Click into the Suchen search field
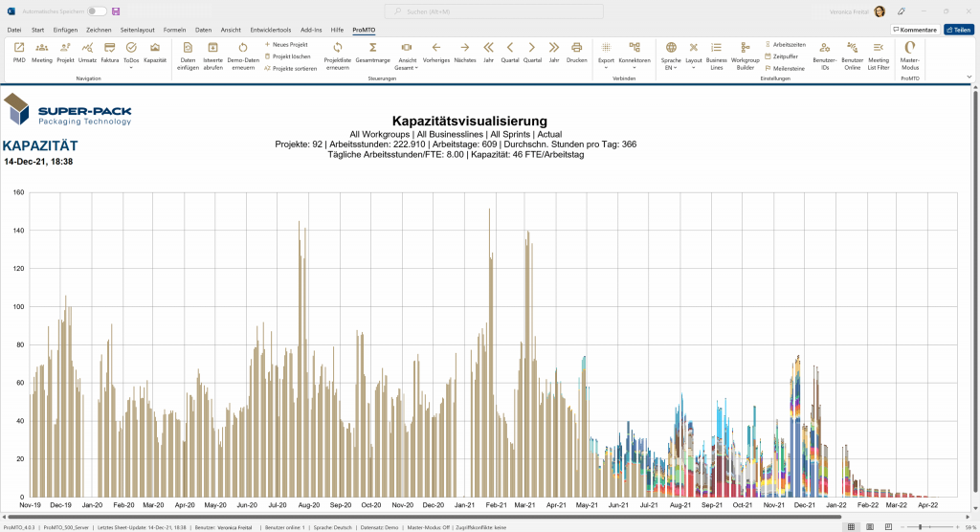The image size is (980, 532). point(488,11)
